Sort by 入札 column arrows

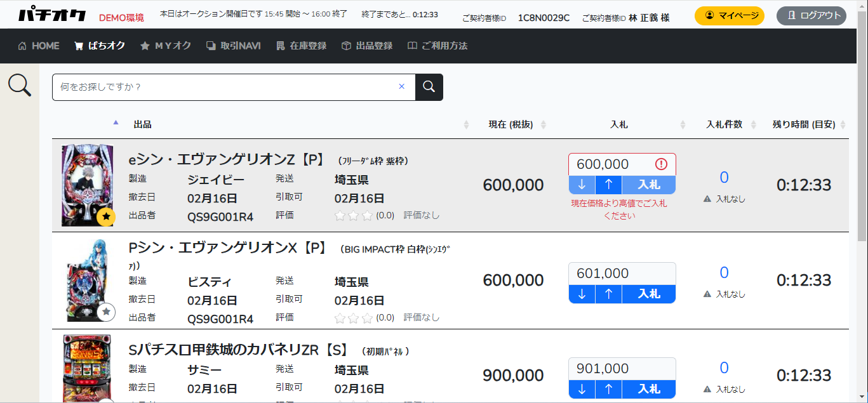pos(683,125)
